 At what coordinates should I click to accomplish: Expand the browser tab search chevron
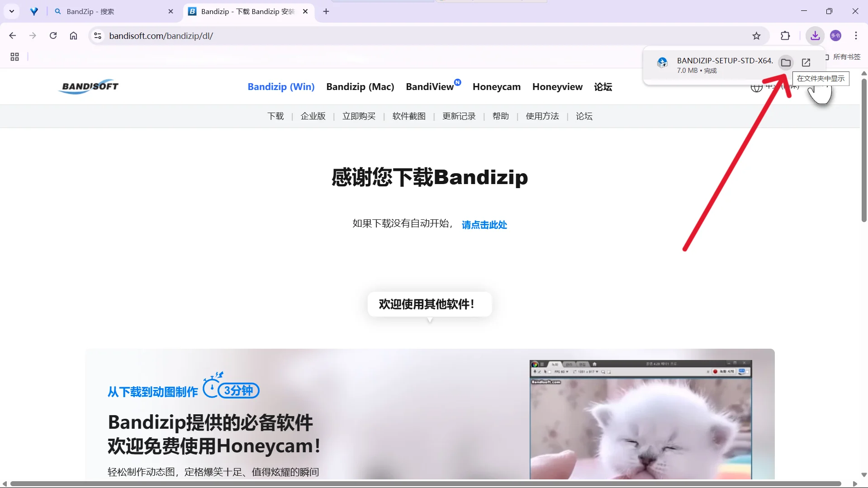12,11
